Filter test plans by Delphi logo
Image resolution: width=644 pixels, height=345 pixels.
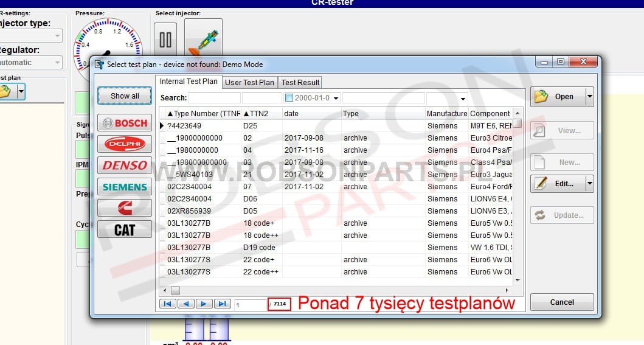pos(125,144)
